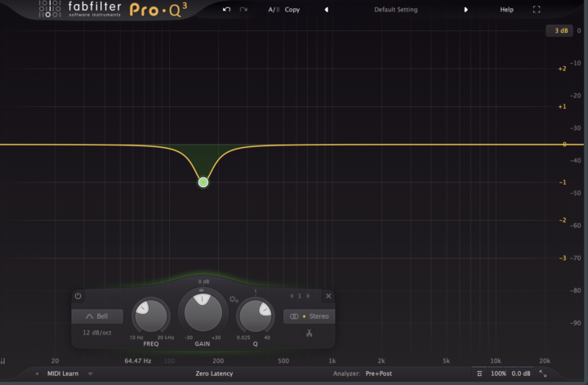This screenshot has width=588, height=385.
Task: Open the 3 dB display range dropdown
Action: pyautogui.click(x=559, y=30)
